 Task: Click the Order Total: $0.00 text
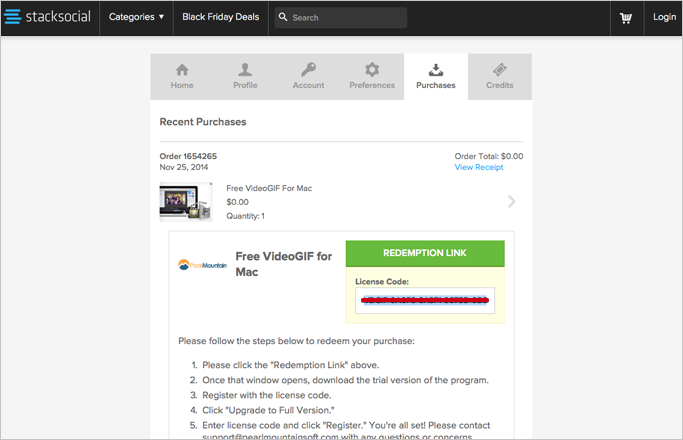(489, 156)
